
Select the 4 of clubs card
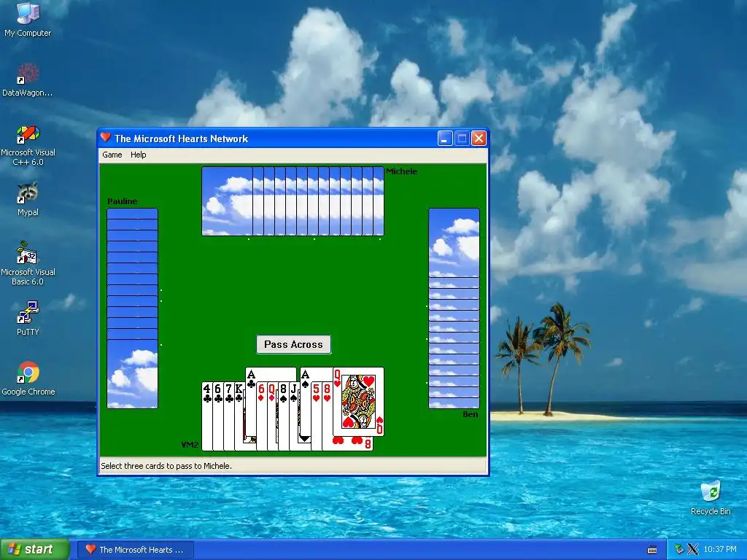pyautogui.click(x=206, y=416)
